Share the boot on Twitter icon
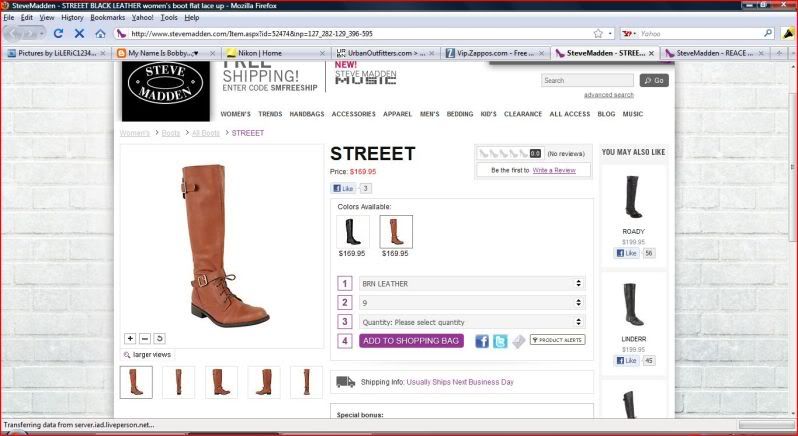Viewport: 798px width, 436px height. pyautogui.click(x=500, y=341)
